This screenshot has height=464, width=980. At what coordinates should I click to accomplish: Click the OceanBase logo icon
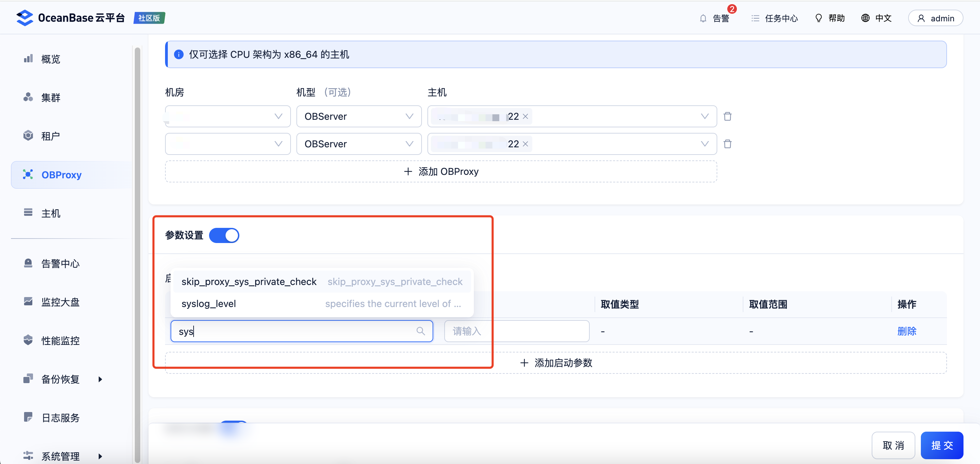[x=25, y=18]
